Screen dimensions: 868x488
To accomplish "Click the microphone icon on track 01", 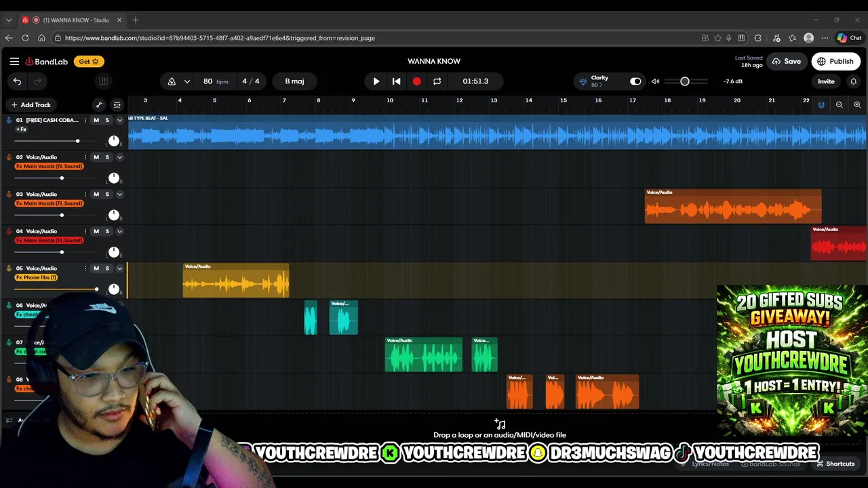I will (x=9, y=120).
